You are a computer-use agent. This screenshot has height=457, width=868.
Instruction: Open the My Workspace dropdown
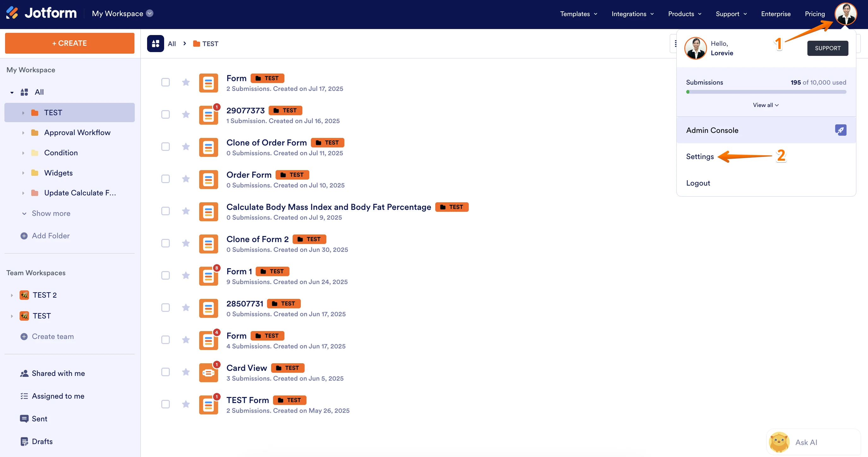pyautogui.click(x=150, y=14)
